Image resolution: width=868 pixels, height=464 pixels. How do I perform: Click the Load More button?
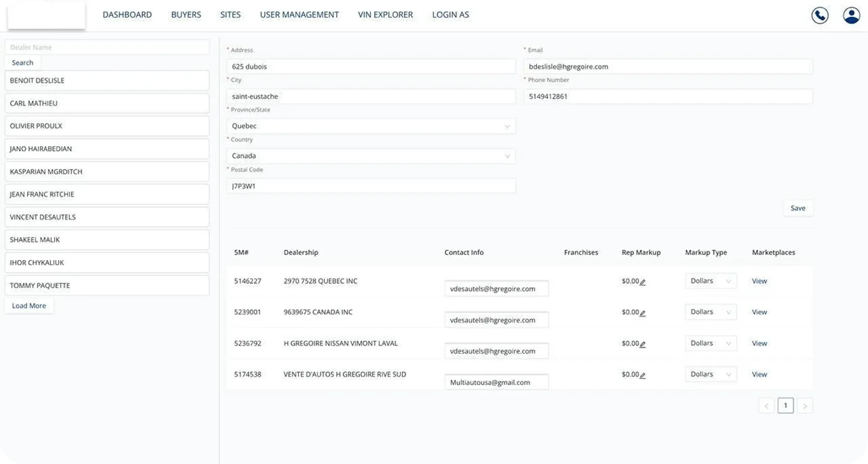click(29, 306)
